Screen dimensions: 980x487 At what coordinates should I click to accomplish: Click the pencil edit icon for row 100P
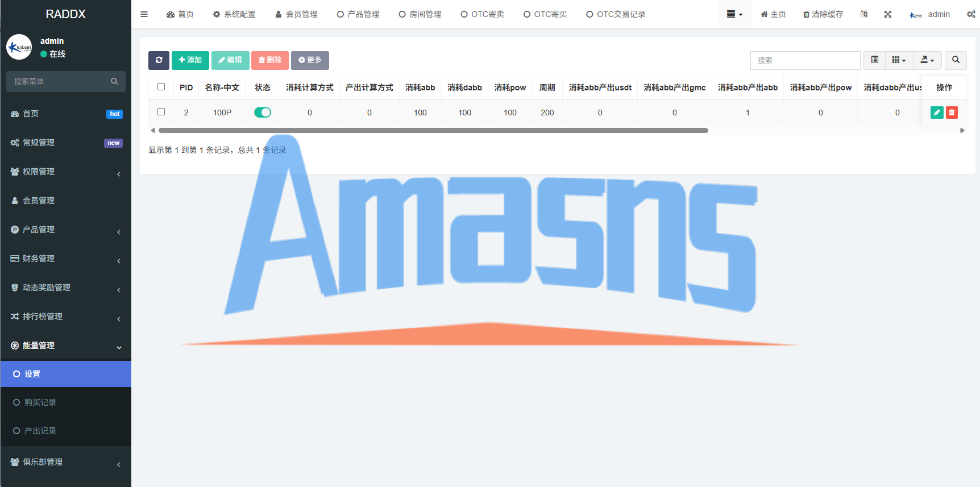coord(937,113)
